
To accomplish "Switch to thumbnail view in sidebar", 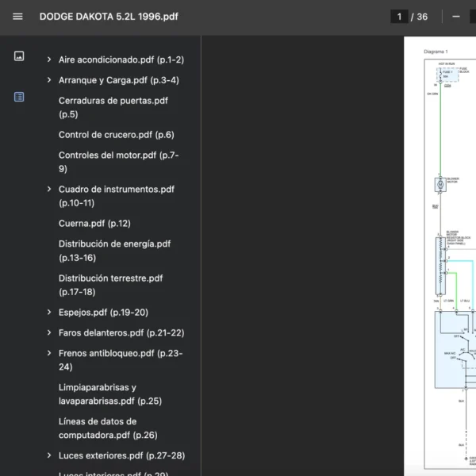I will [x=19, y=56].
